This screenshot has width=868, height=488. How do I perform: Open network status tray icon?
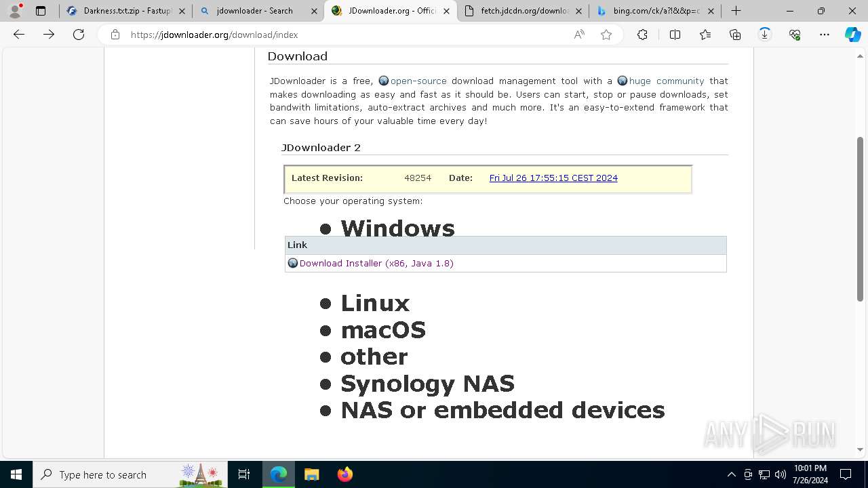764,474
